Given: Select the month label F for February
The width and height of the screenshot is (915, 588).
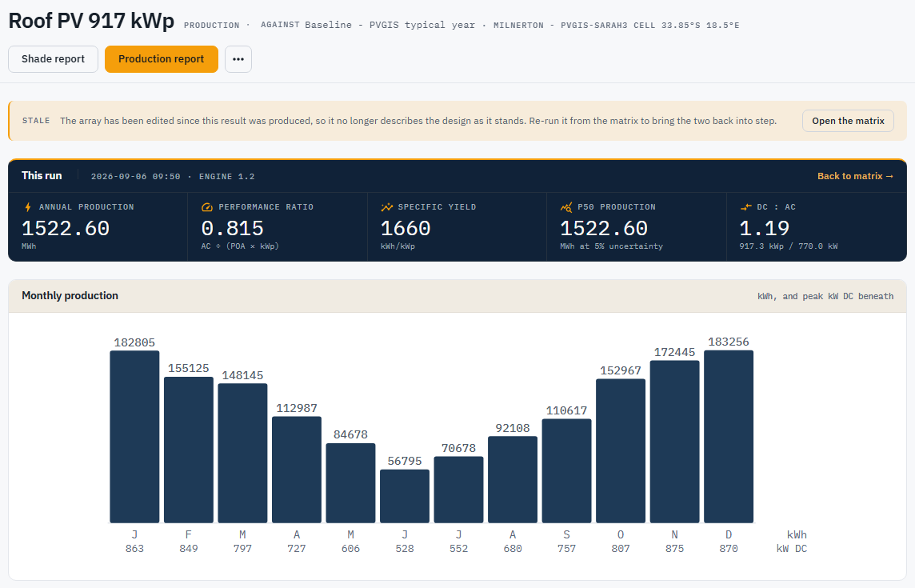Looking at the screenshot, I should click(x=189, y=535).
